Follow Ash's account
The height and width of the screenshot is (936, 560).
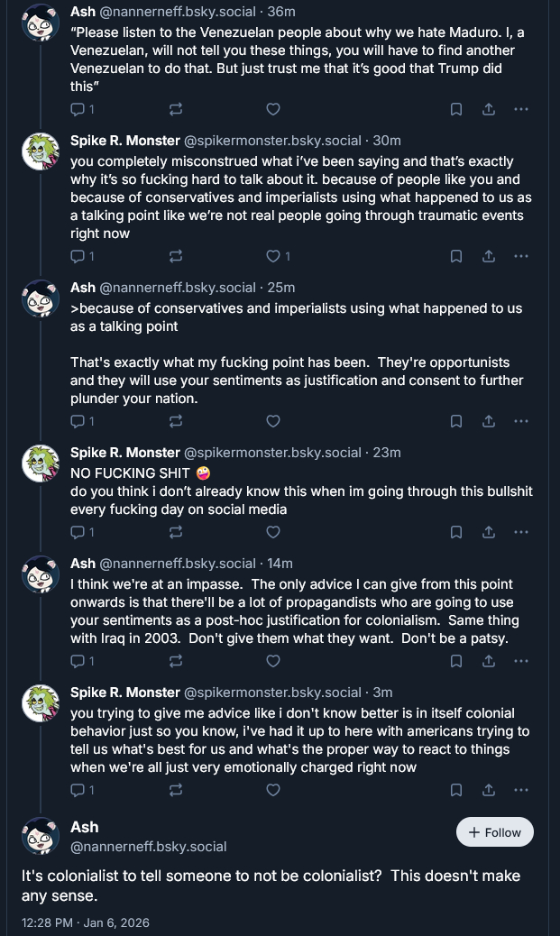494,832
